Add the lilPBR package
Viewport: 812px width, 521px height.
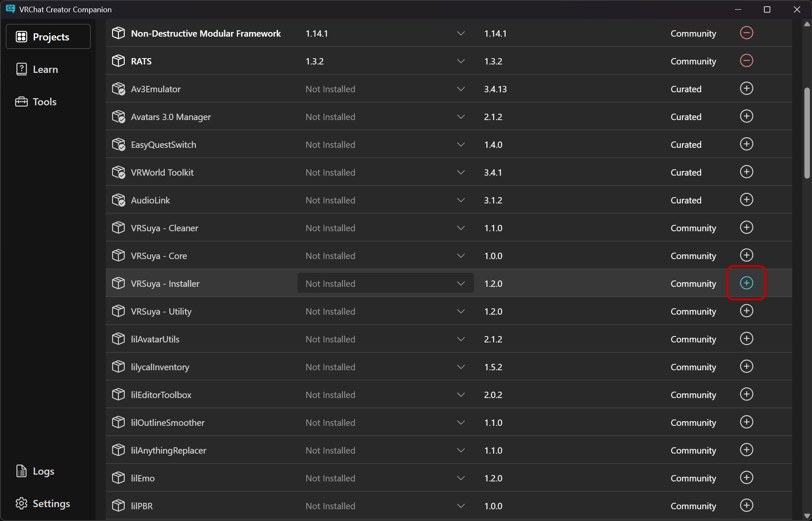point(746,505)
